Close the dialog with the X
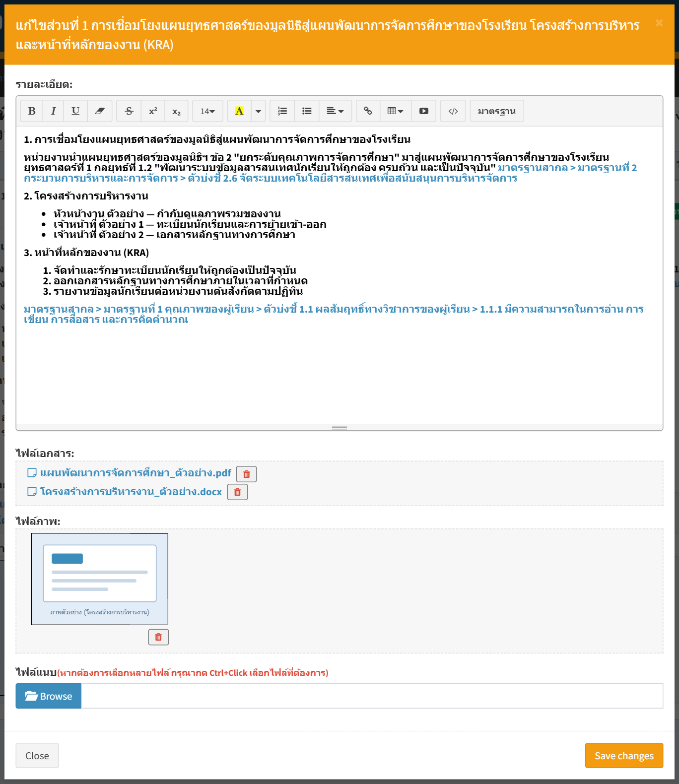679x784 pixels. 659,23
